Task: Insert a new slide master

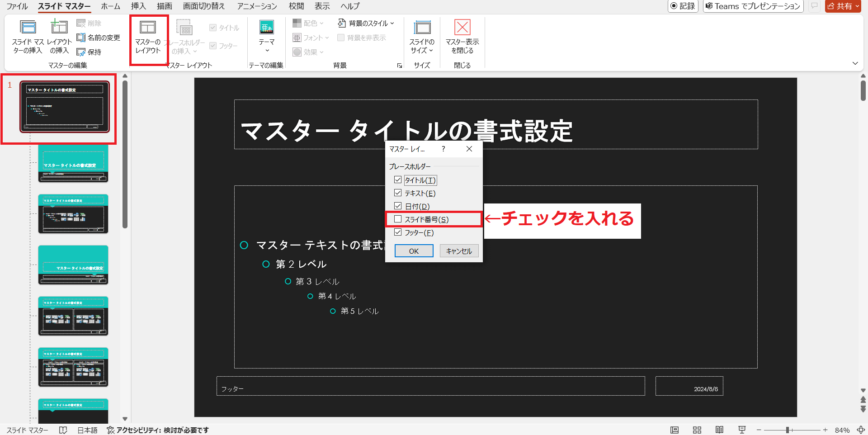Action: point(28,37)
